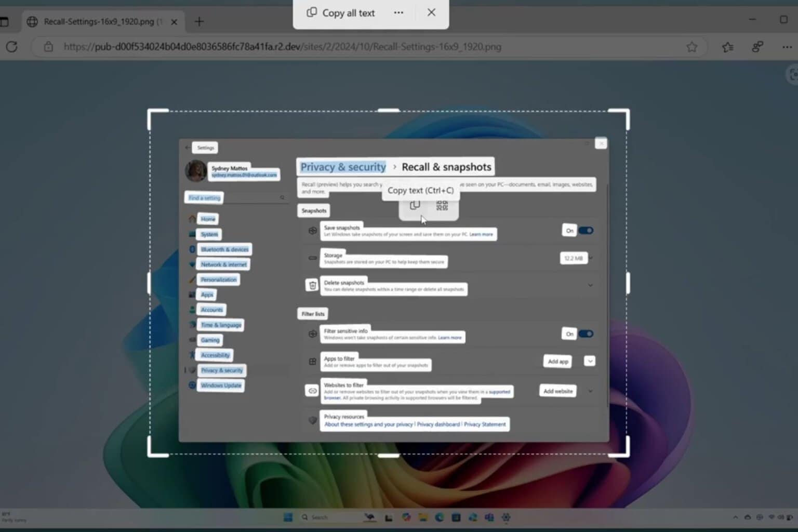Open Learn more link under Filter sensitive info

pyautogui.click(x=450, y=338)
